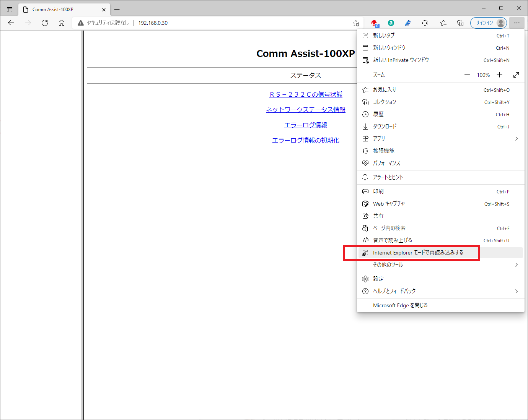528x420 pixels.
Task: Select 新しいタブ menu item
Action: (440, 36)
